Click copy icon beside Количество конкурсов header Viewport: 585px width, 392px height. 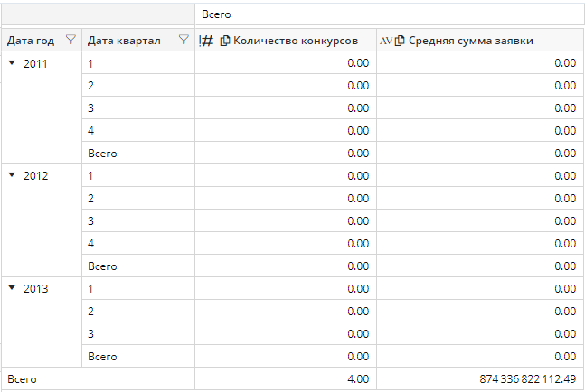click(225, 41)
